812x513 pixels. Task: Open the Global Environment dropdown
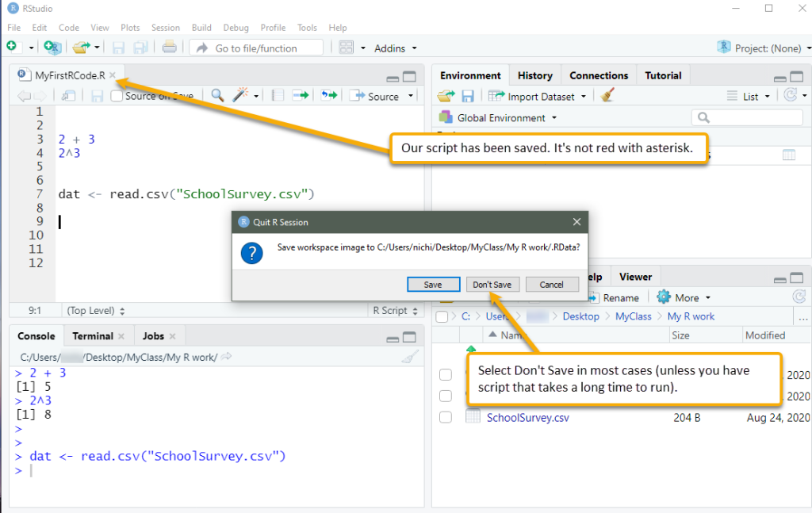pos(498,117)
